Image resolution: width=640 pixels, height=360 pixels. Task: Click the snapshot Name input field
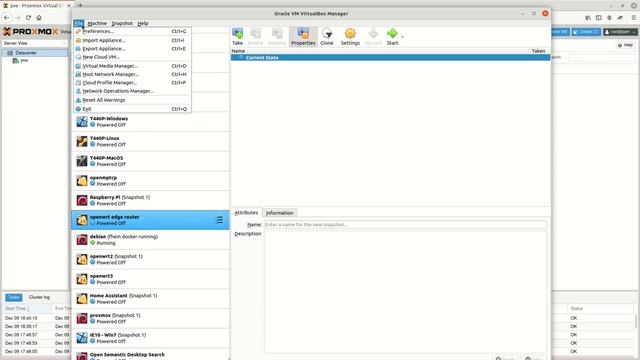404,224
